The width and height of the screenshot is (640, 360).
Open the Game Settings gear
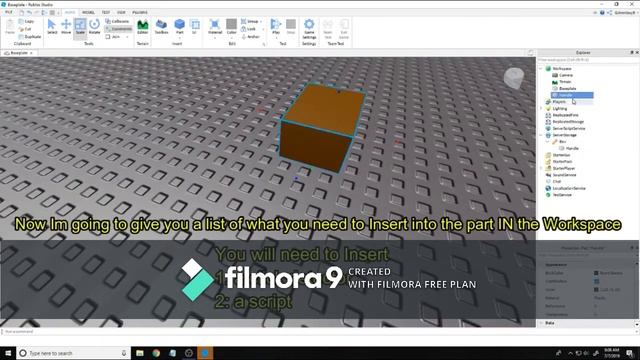(309, 28)
